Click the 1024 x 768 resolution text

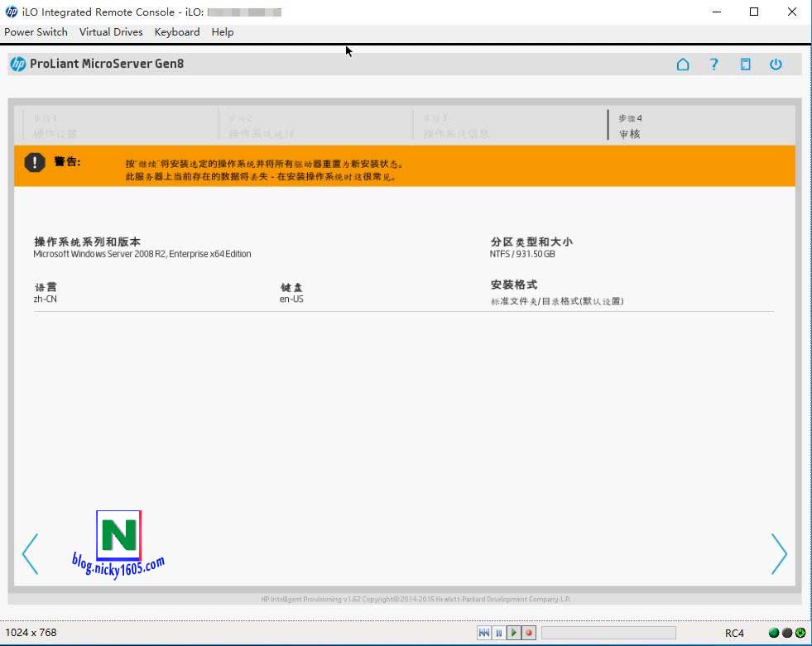click(x=31, y=633)
